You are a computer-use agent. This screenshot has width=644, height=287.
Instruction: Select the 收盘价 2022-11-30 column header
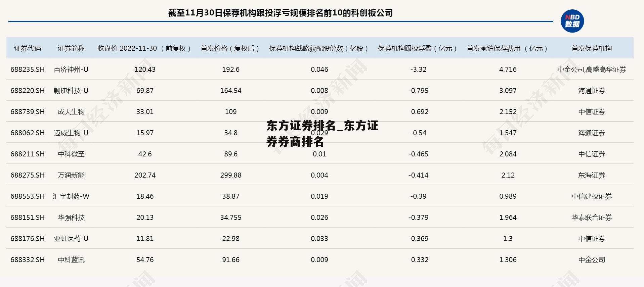(144, 48)
